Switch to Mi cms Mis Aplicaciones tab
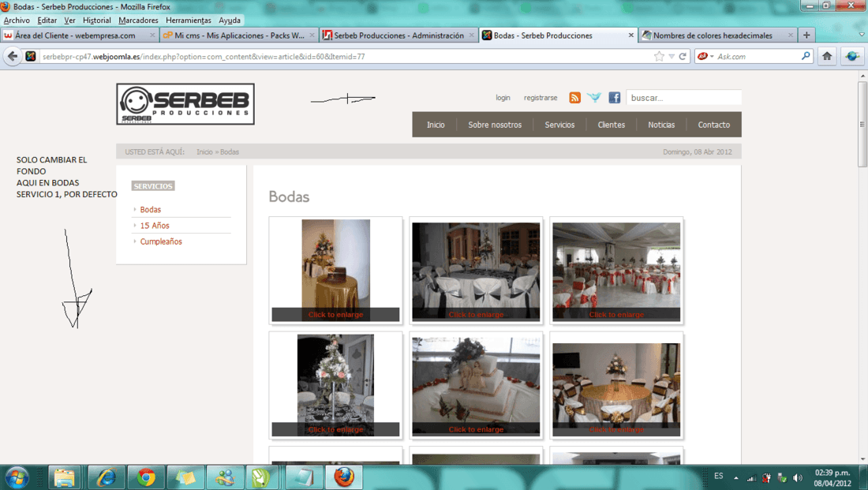The height and width of the screenshot is (490, 868). click(238, 35)
